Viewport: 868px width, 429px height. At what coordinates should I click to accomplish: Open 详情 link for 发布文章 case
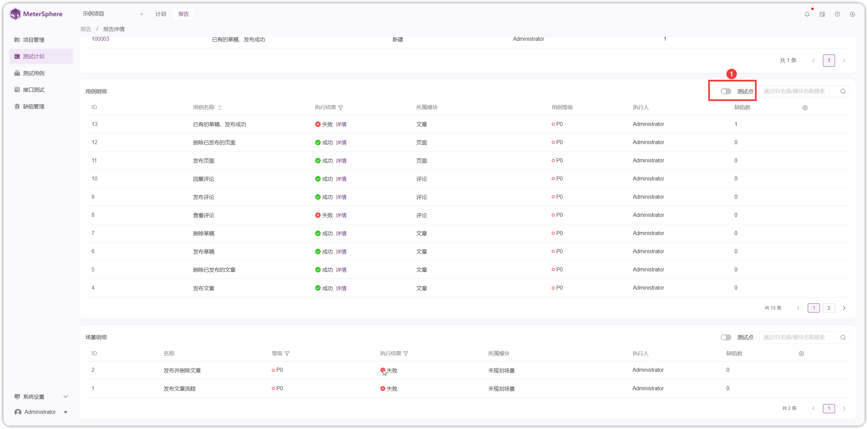341,288
